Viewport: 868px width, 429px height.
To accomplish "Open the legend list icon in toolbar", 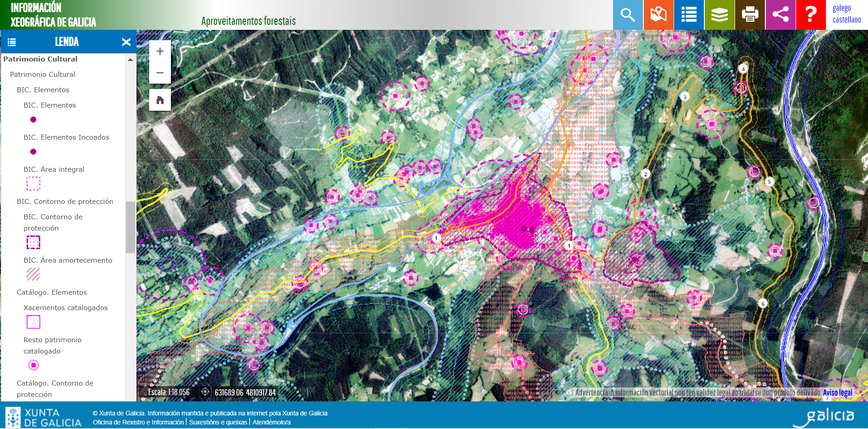I will click(689, 15).
